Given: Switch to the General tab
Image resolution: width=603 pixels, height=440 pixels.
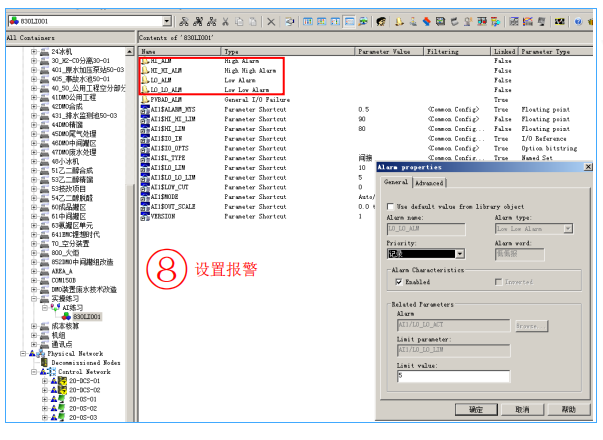Looking at the screenshot, I should click(396, 183).
